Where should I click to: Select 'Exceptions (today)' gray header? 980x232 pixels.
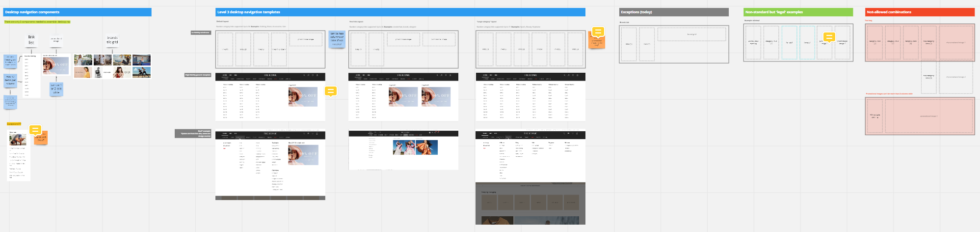(x=674, y=12)
